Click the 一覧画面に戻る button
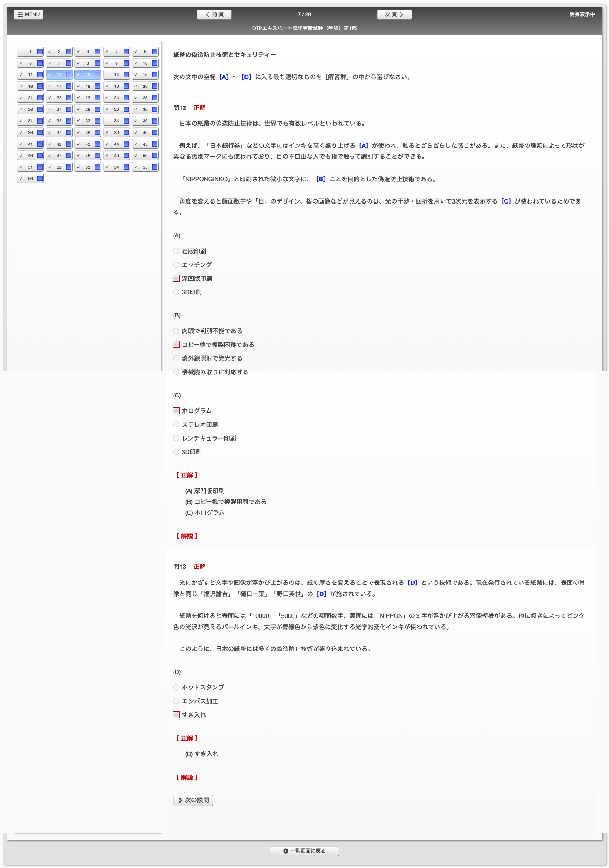 pyautogui.click(x=304, y=851)
